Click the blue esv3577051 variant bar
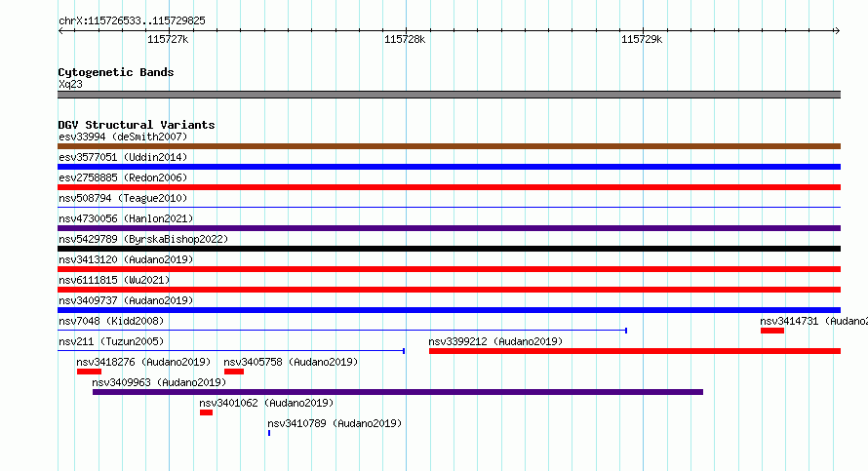 (449, 167)
